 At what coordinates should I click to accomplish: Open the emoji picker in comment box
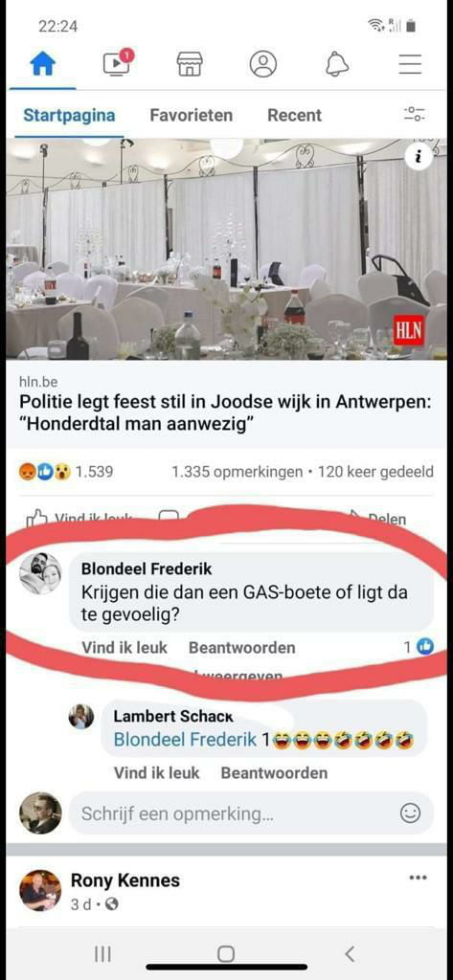(410, 813)
